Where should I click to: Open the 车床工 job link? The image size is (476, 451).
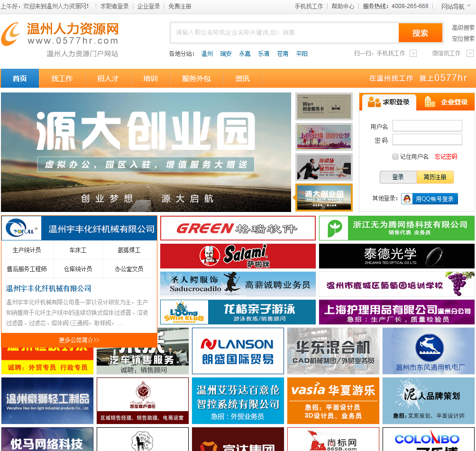click(78, 250)
